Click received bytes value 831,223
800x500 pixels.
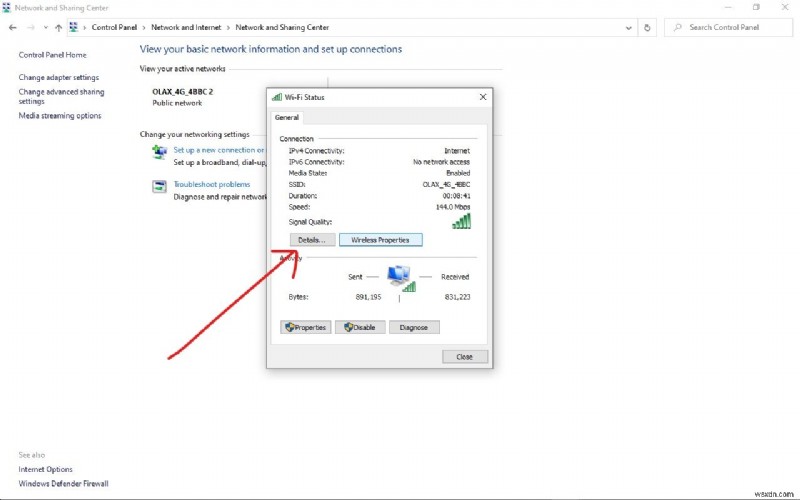[x=457, y=296]
